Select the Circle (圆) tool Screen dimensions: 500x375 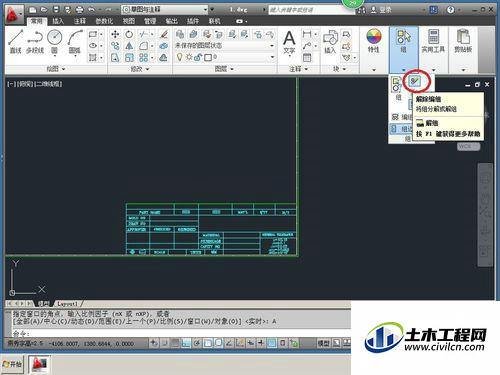point(55,41)
